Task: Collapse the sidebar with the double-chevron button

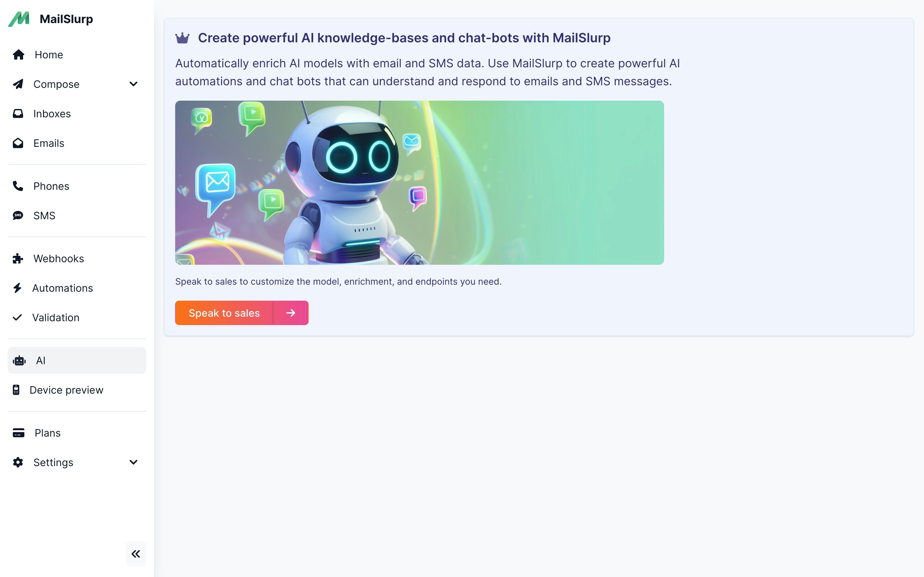Action: coord(136,554)
